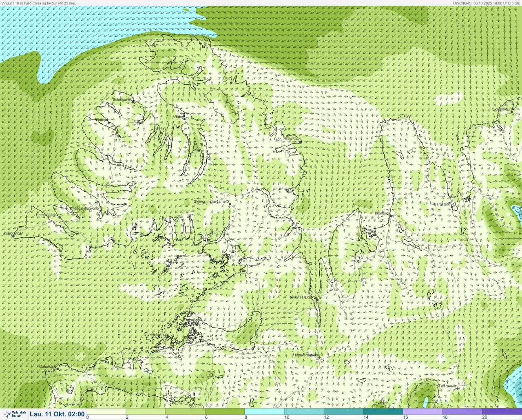
Task: Select the 4–6 m/s green legend swatch
Action: [x=185, y=411]
